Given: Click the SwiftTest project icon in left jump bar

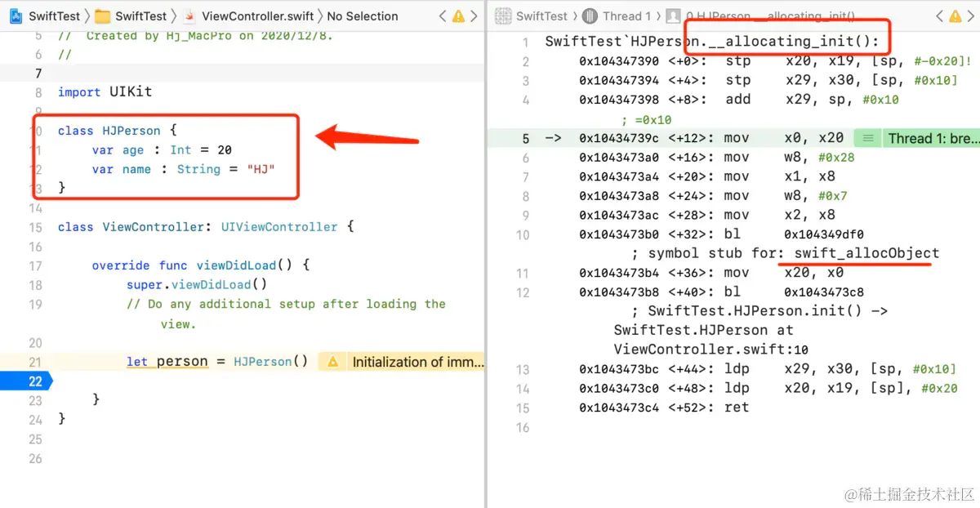Looking at the screenshot, I should click(x=16, y=16).
